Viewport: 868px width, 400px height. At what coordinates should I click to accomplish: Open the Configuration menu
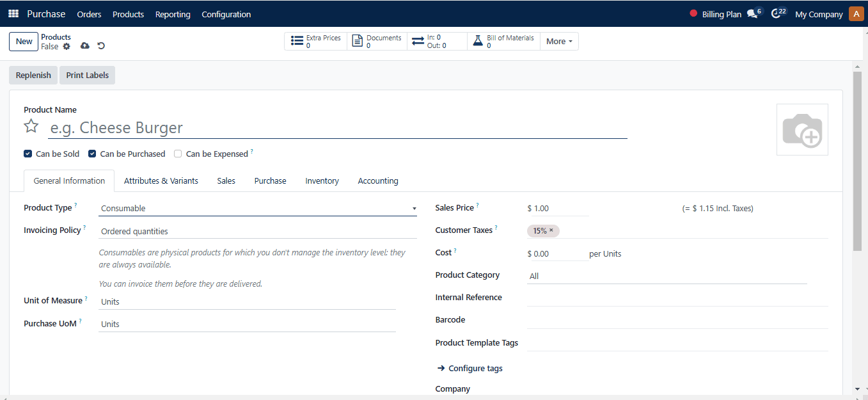pos(226,14)
